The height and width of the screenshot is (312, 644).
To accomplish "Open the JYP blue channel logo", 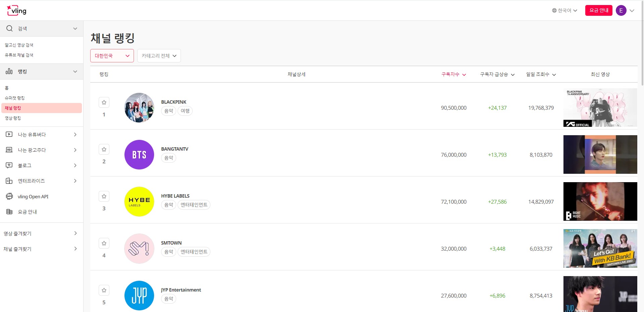I will [x=139, y=296].
